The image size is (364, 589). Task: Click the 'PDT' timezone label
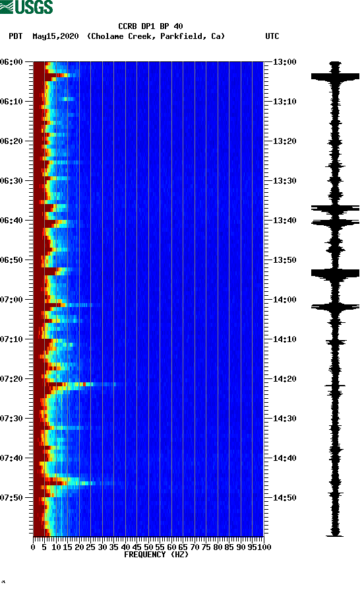point(15,36)
